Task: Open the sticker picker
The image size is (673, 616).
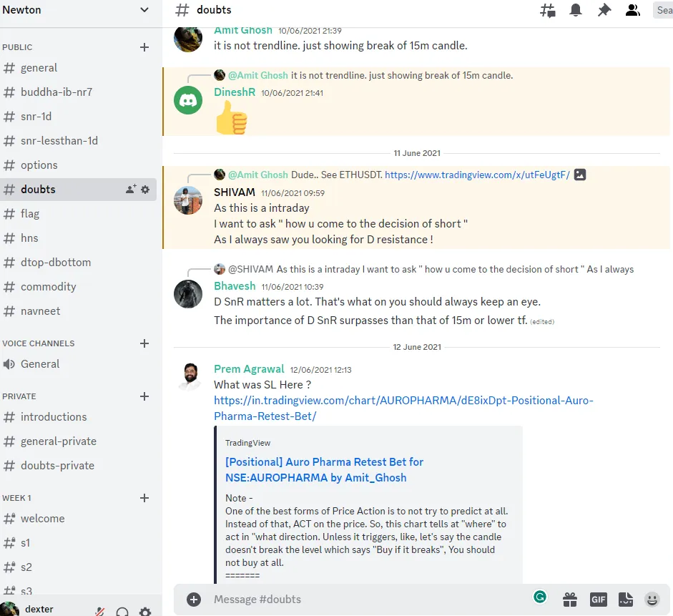Action: [x=625, y=599]
